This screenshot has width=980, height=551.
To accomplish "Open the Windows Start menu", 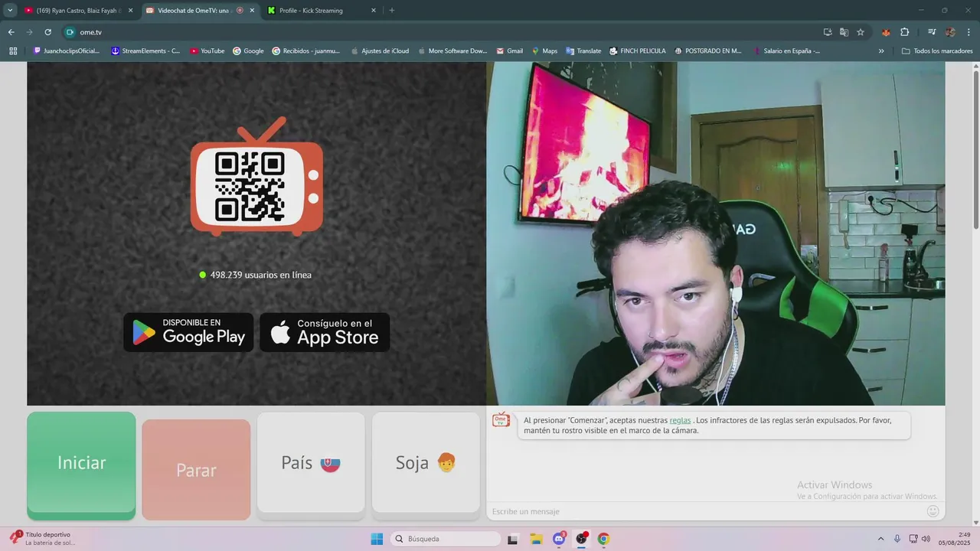I will tap(377, 539).
